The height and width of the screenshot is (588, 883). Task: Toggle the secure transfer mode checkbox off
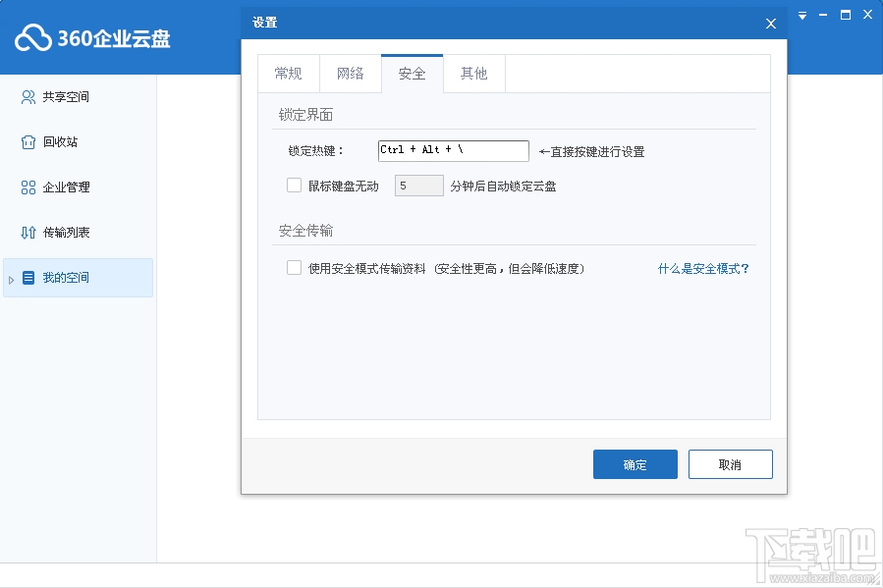coord(294,267)
